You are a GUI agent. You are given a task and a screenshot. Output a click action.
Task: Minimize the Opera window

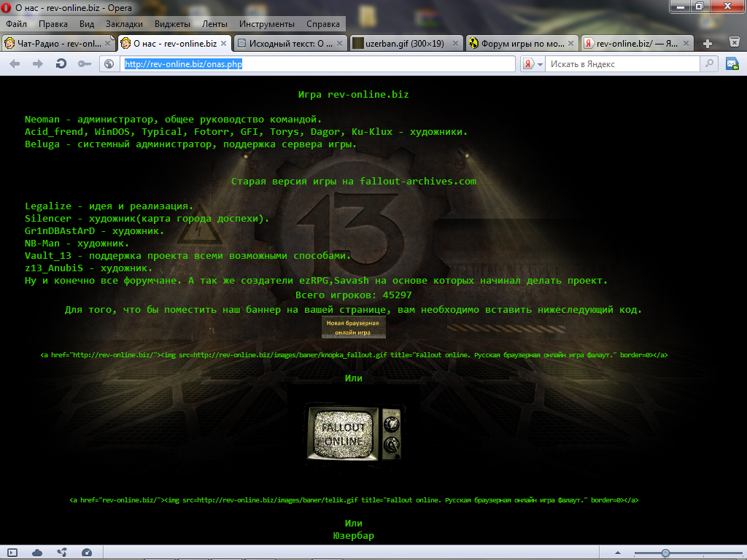(x=681, y=7)
